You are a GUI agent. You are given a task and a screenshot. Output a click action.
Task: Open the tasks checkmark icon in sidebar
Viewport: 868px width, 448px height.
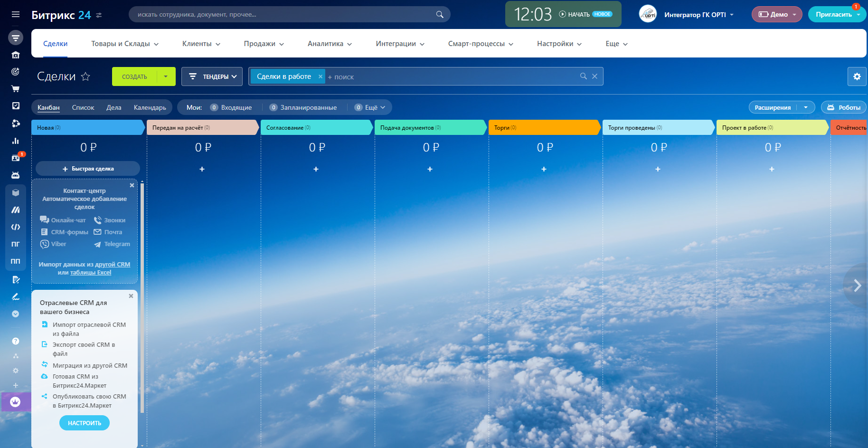[16, 106]
